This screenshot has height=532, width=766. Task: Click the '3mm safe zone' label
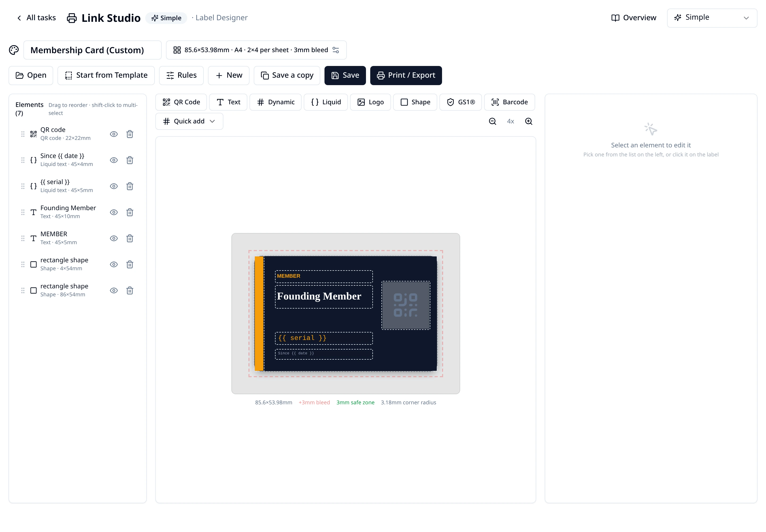(x=355, y=402)
